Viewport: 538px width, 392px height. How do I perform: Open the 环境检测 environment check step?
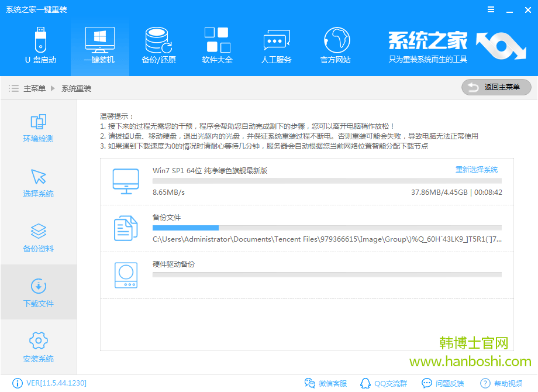click(x=37, y=129)
